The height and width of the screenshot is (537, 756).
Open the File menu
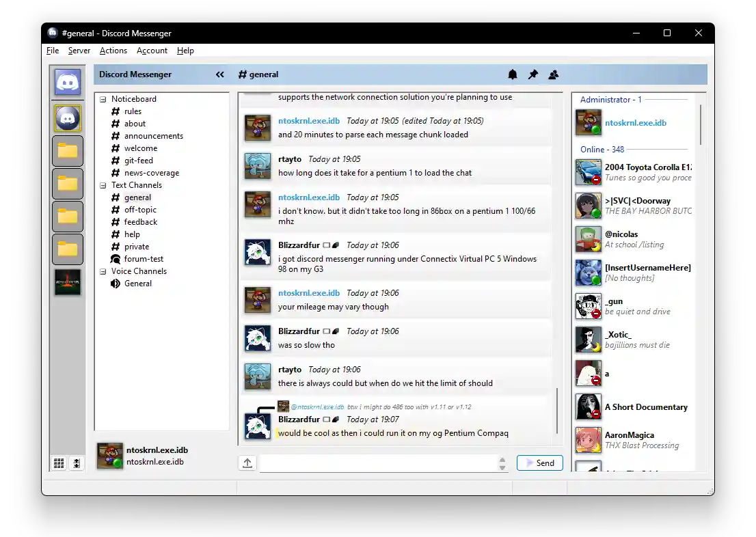coord(52,50)
